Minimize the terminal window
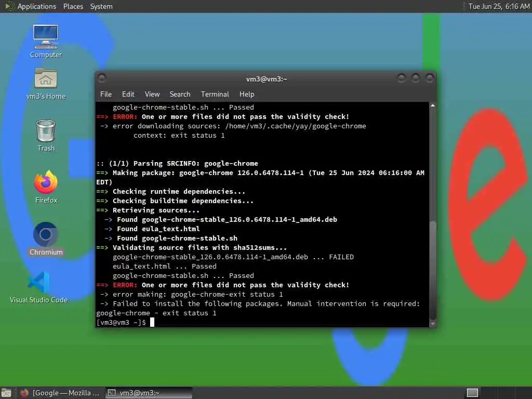The height and width of the screenshot is (399, 532). [402, 78]
